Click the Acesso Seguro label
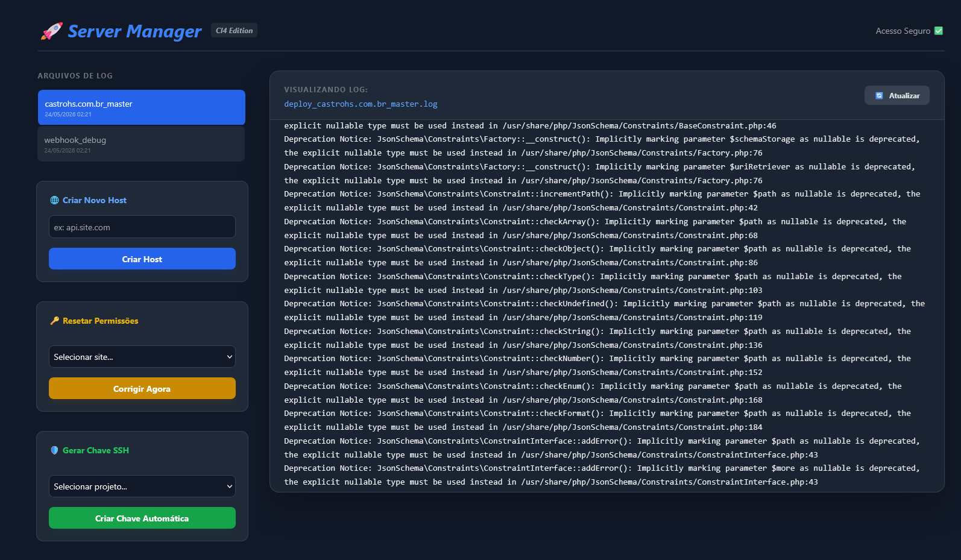The image size is (961, 560). (x=903, y=31)
